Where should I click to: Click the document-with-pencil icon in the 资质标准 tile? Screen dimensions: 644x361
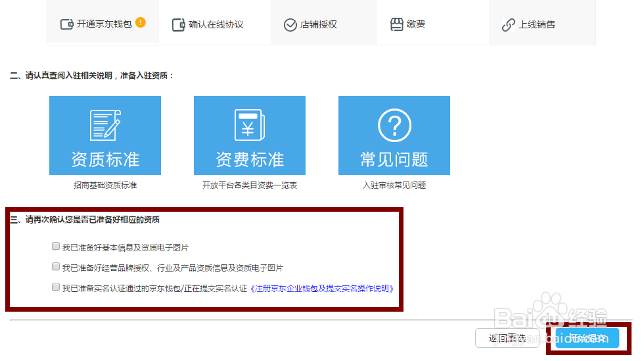[x=105, y=125]
